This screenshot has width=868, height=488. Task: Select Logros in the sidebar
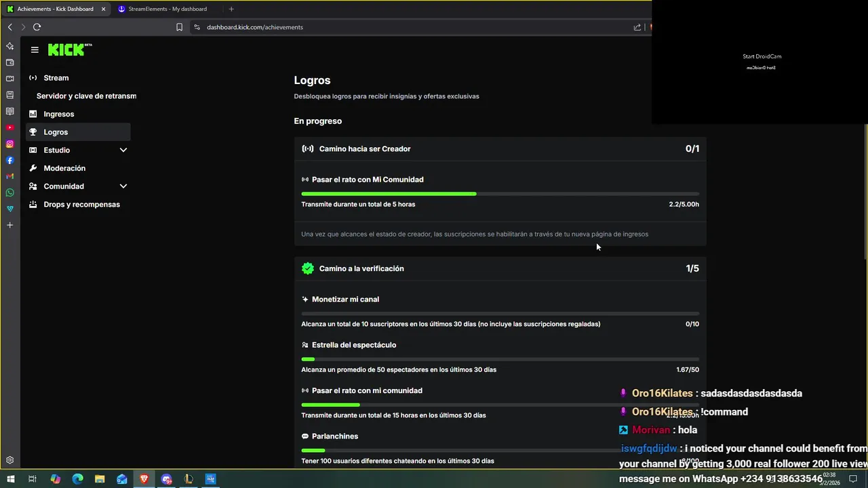[x=78, y=132]
